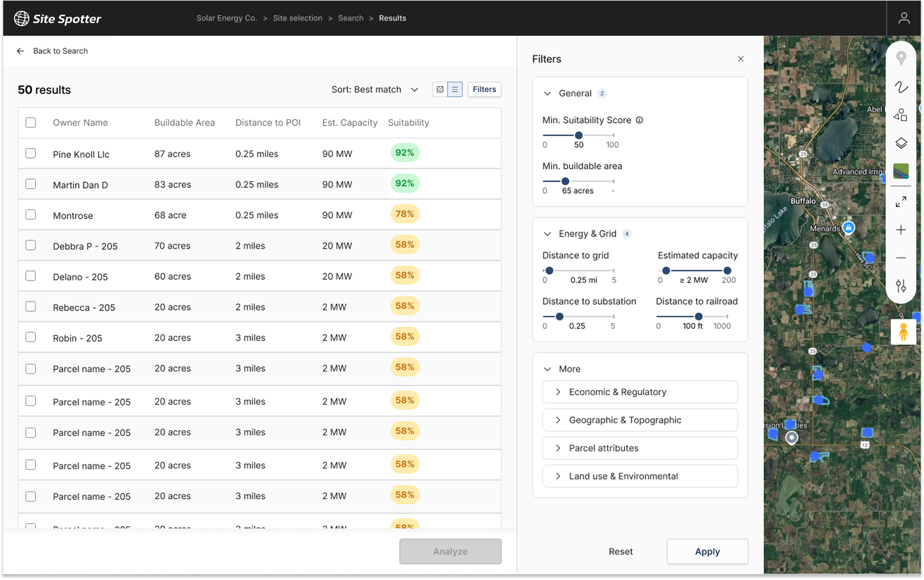The width and height of the screenshot is (924, 580).
Task: Collapse the Energy & Grid section
Action: 547,234
